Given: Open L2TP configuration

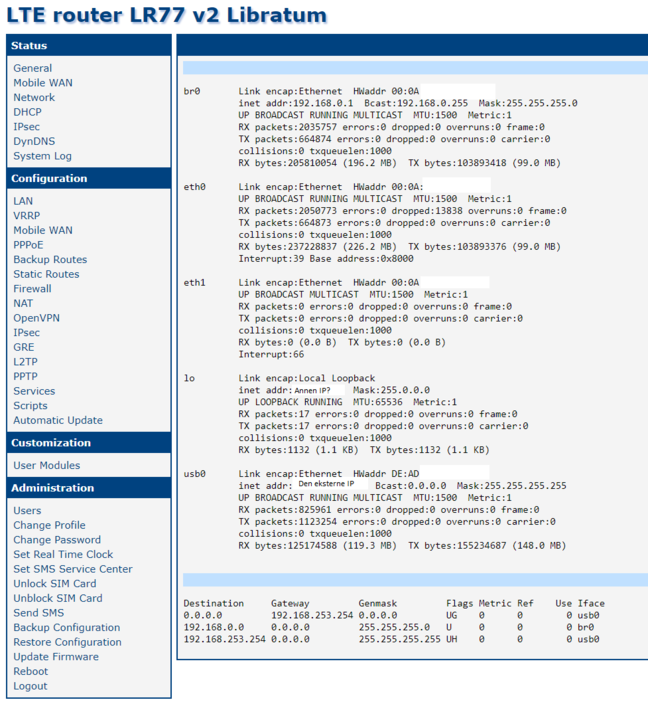Looking at the screenshot, I should [x=26, y=362].
